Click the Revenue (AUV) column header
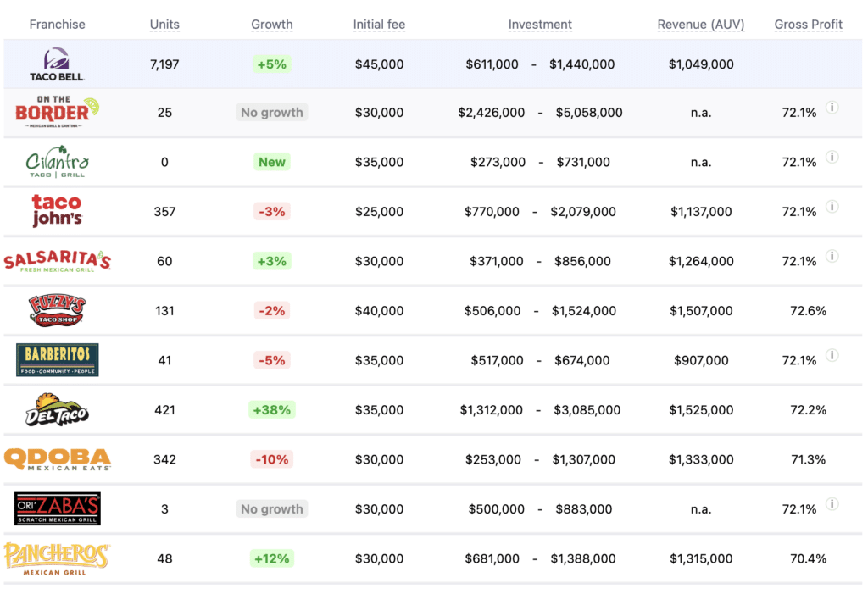The height and width of the screenshot is (594, 868). click(701, 25)
